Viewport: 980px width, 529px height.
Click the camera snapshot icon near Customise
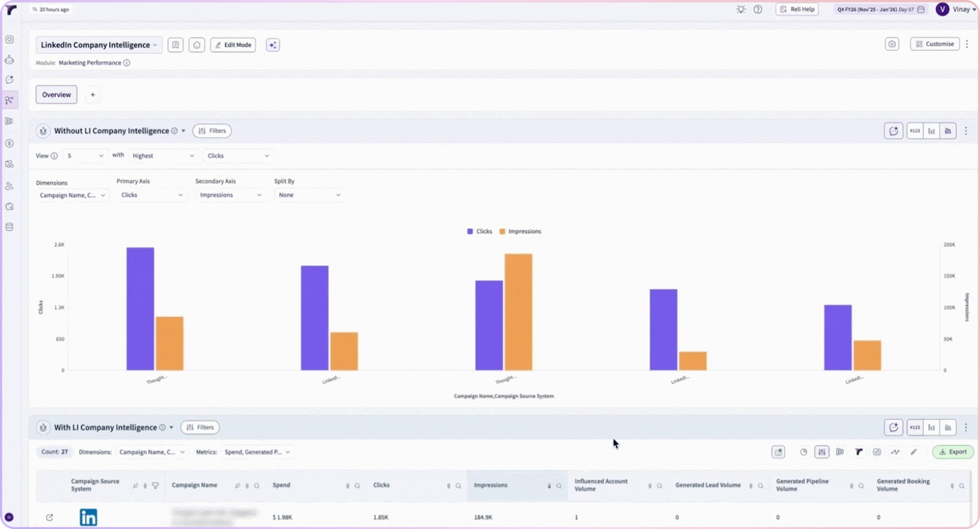(892, 44)
